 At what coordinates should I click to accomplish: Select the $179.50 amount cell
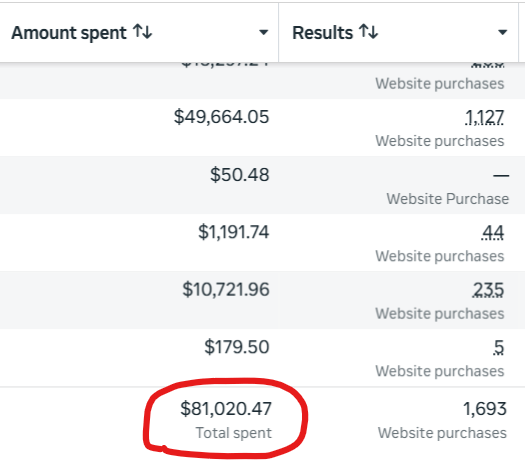coord(237,347)
